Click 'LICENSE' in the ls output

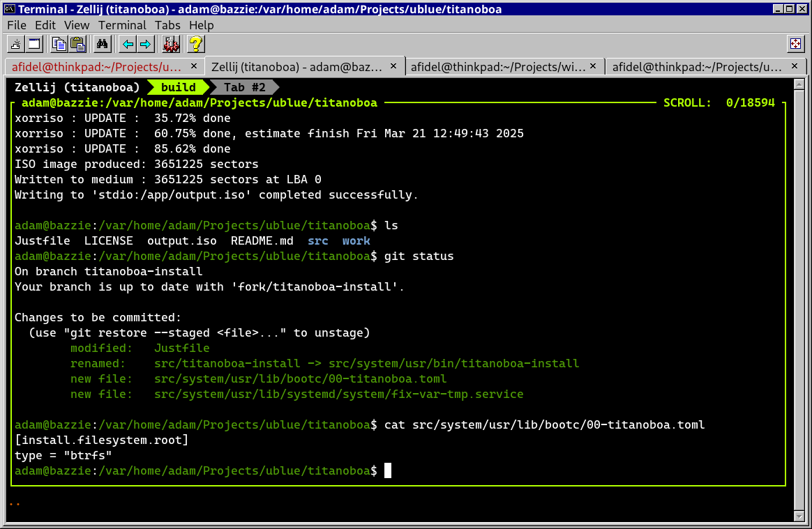[109, 240]
